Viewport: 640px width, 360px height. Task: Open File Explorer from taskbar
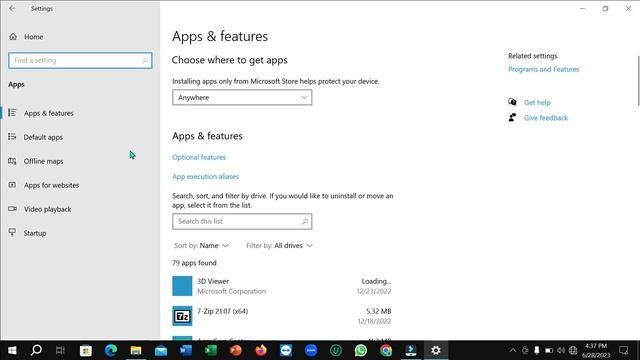[136, 350]
